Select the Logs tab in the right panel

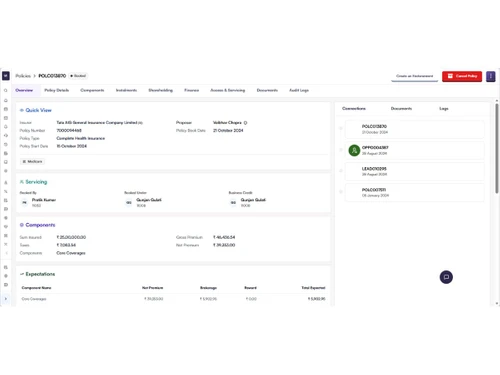[x=444, y=109]
